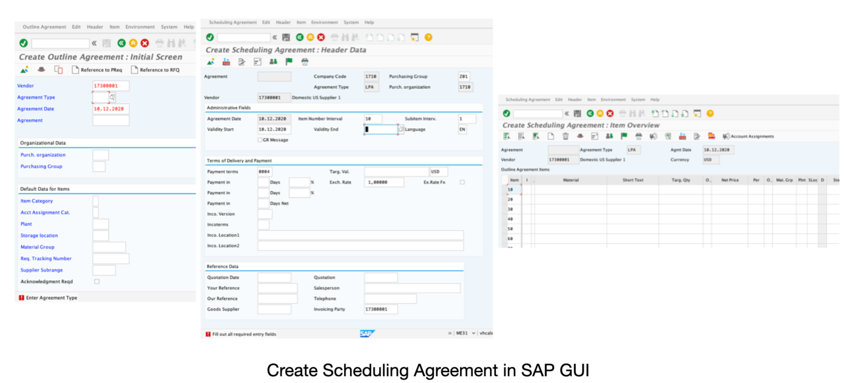Click Agreement Date field in Initial Screen

click(x=111, y=109)
